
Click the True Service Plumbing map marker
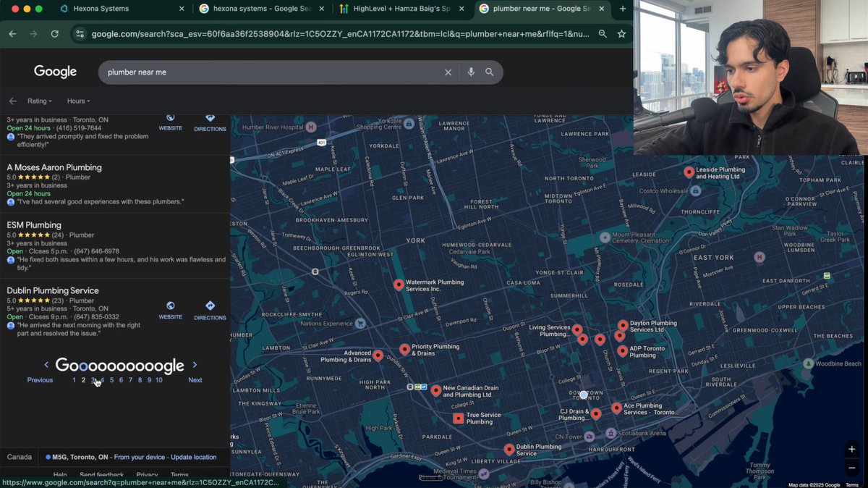(x=458, y=418)
